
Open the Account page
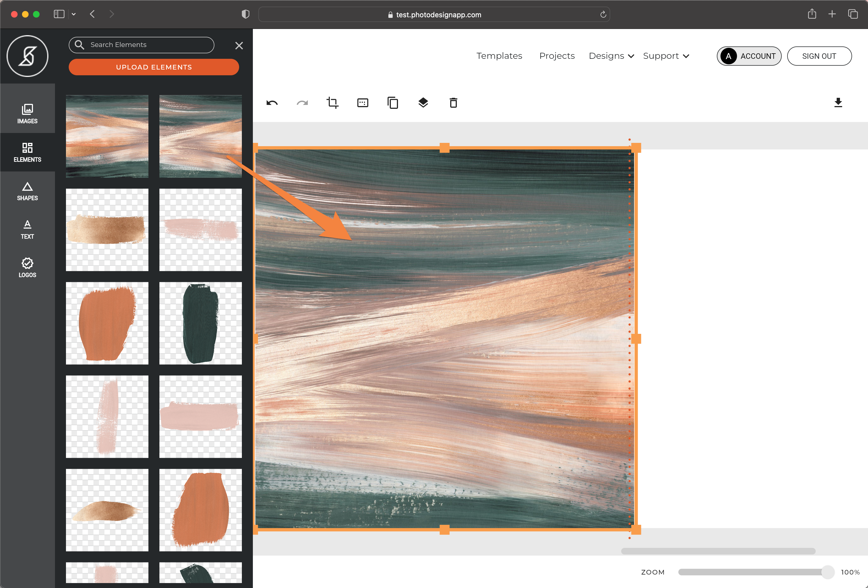749,56
